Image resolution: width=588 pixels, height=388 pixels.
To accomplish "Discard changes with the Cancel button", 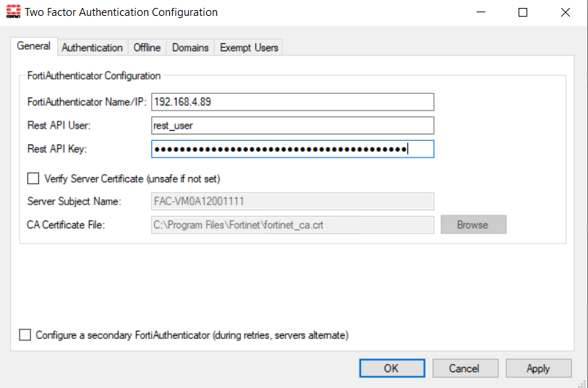I will (x=464, y=368).
